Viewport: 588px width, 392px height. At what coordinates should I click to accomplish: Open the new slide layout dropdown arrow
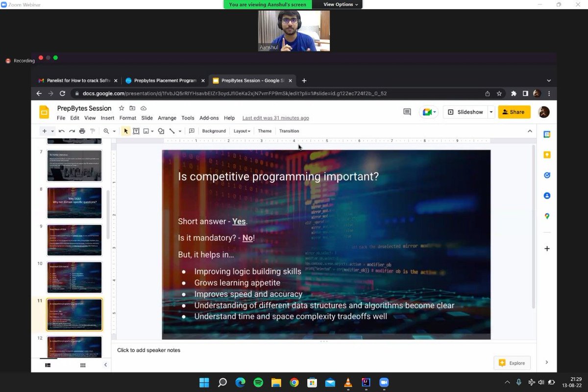tap(52, 131)
